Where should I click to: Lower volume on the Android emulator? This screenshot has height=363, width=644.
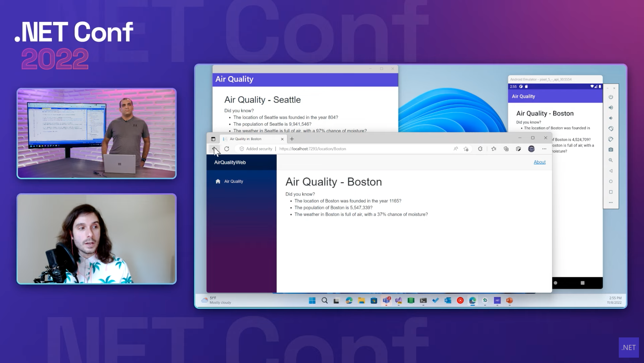(x=611, y=118)
